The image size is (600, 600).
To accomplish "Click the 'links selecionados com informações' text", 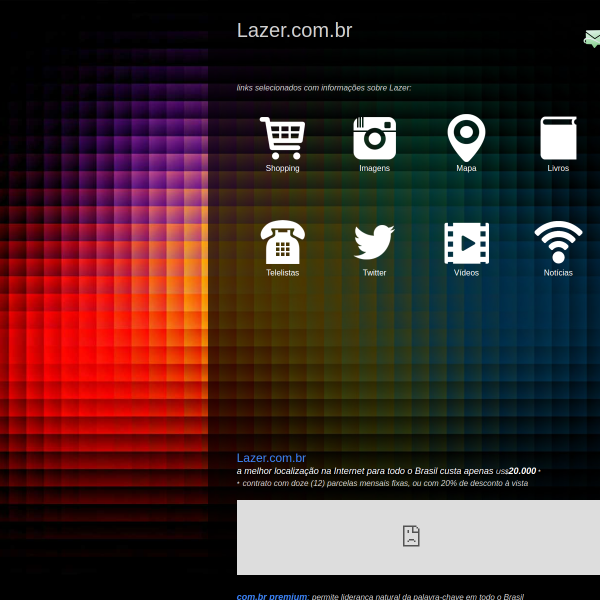I will coord(324,88).
